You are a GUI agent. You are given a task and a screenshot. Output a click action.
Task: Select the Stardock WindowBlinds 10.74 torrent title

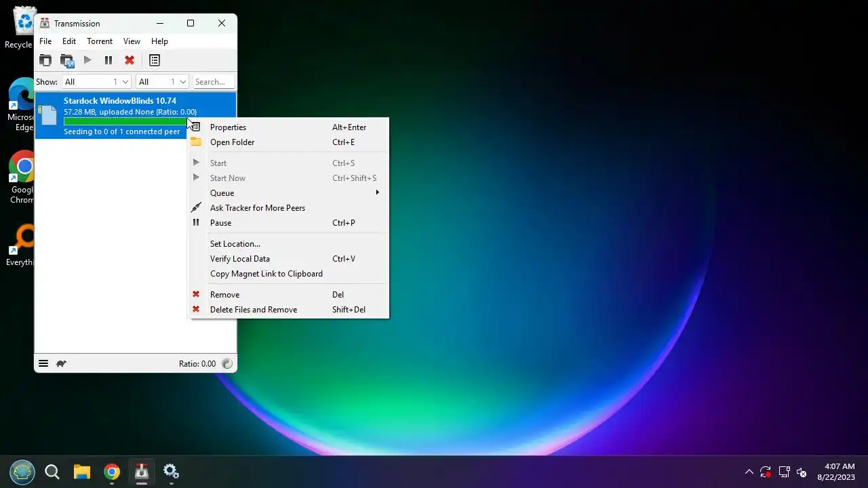pos(120,101)
